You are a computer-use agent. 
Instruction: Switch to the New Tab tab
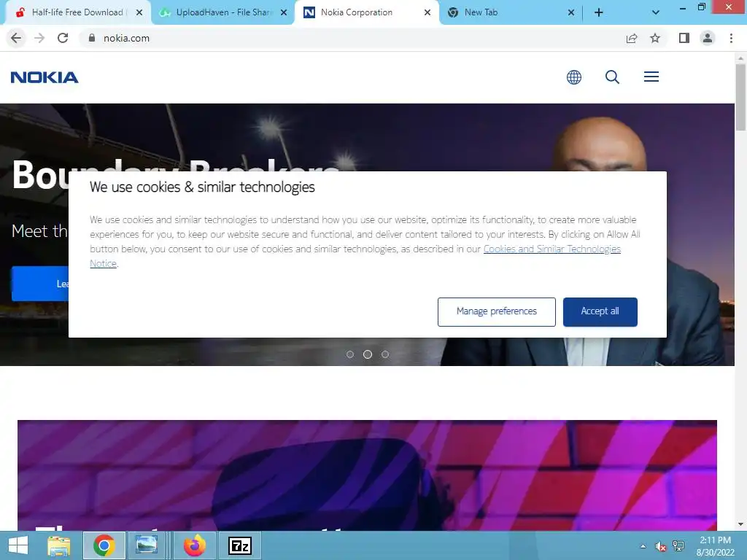coord(510,13)
